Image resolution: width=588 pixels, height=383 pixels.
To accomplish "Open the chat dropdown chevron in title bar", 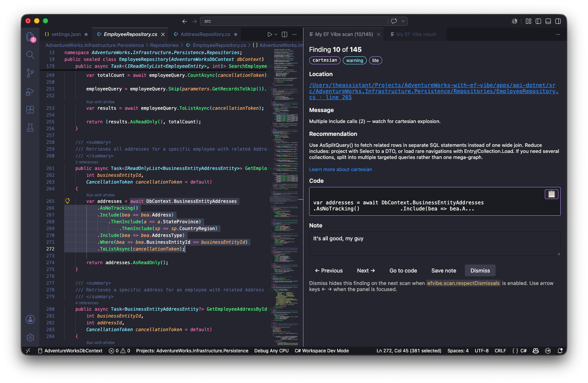I will point(403,21).
